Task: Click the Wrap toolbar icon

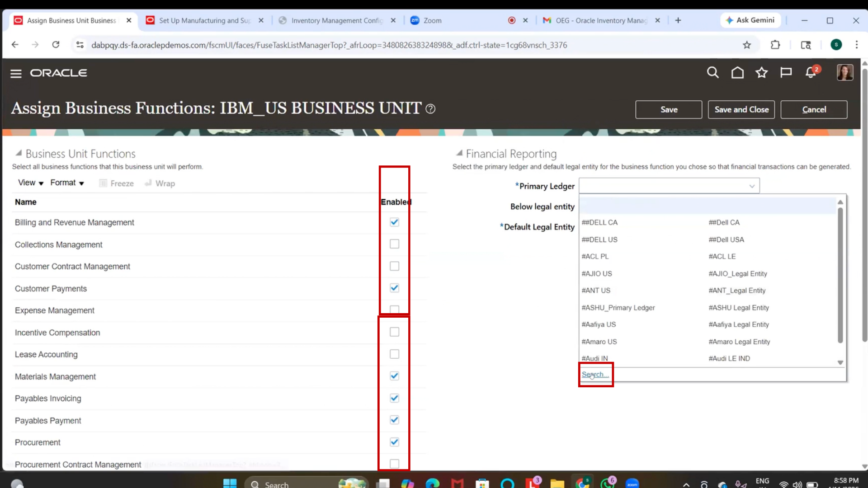Action: pyautogui.click(x=160, y=183)
